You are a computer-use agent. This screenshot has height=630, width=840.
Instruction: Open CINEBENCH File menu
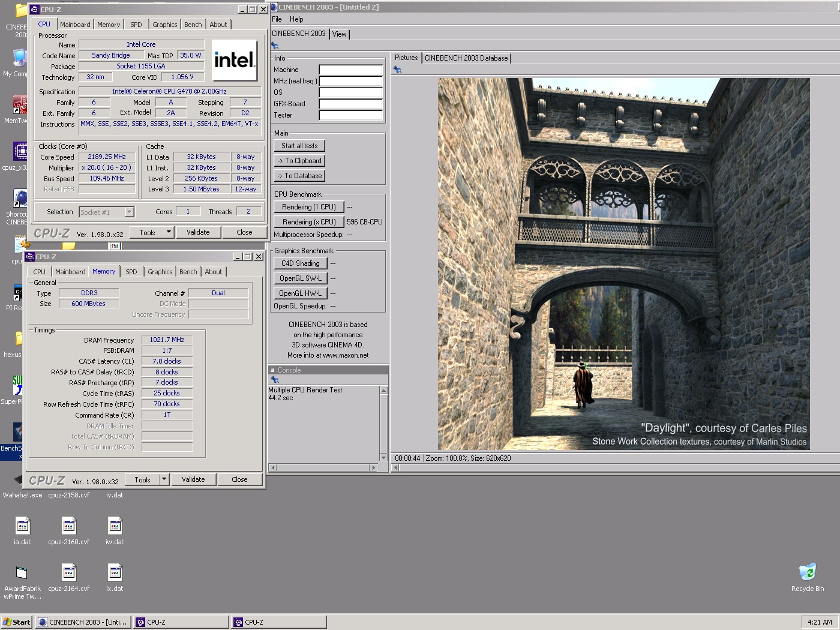(277, 19)
